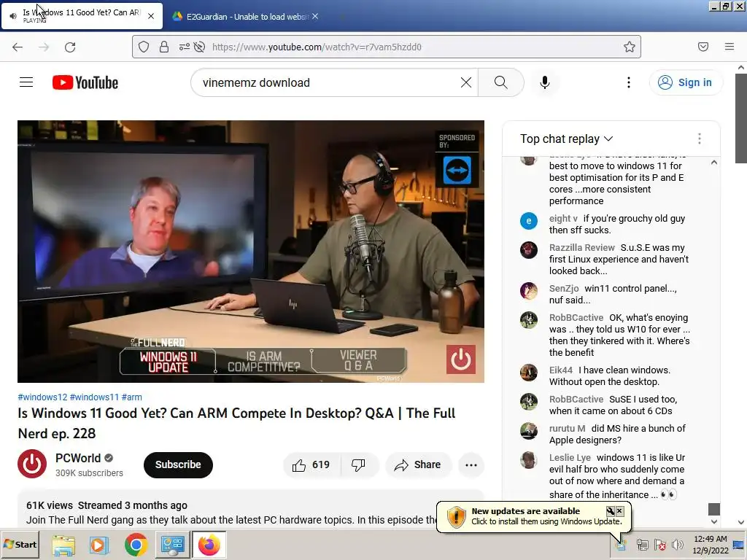747x560 pixels.
Task: Open the #arm hashtag link
Action: click(131, 397)
